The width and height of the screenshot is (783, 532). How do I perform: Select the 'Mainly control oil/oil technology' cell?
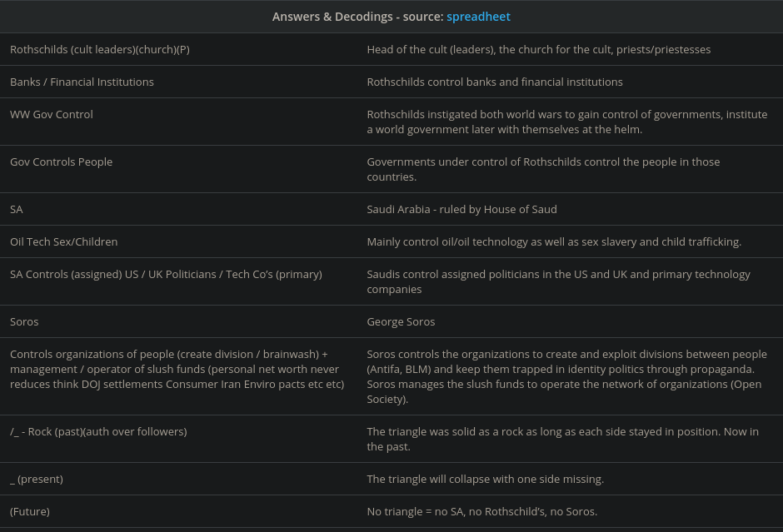pos(554,241)
